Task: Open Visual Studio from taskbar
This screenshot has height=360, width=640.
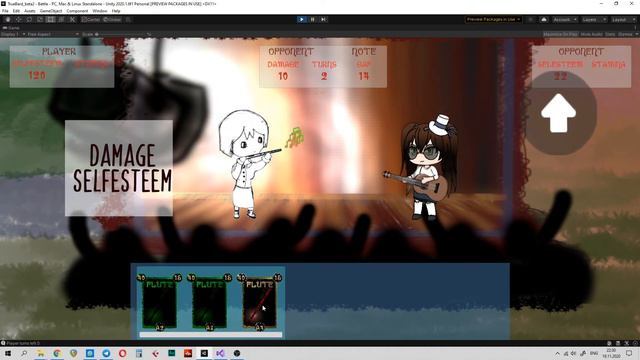Action: tap(220, 353)
